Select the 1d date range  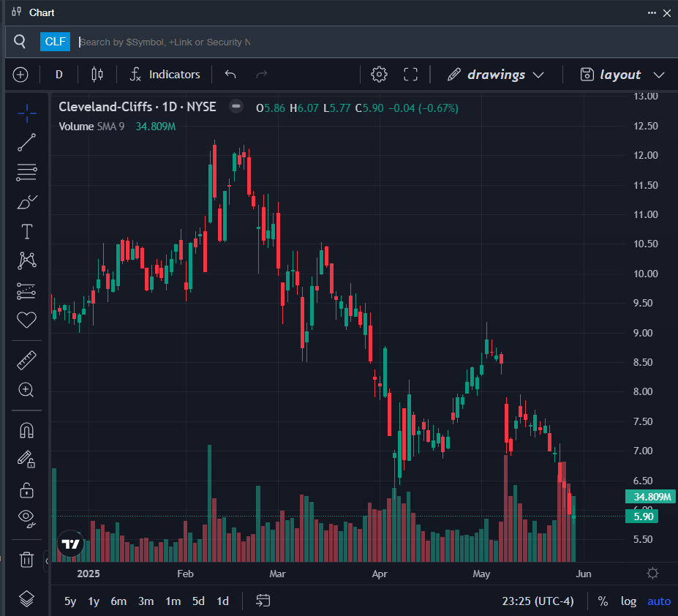click(x=222, y=601)
